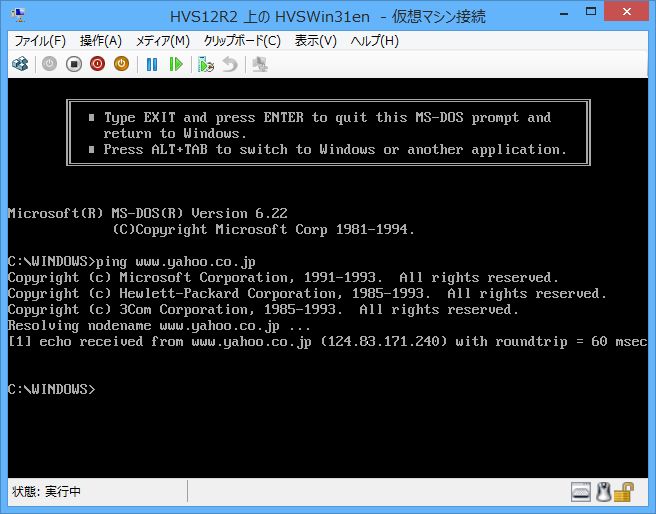Click the IP address 124.83.171.240
The height and width of the screenshot is (514, 656).
click(x=384, y=342)
